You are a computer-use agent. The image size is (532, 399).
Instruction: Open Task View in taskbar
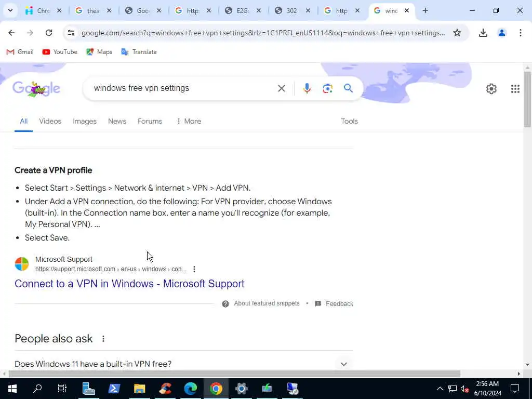pos(62,389)
